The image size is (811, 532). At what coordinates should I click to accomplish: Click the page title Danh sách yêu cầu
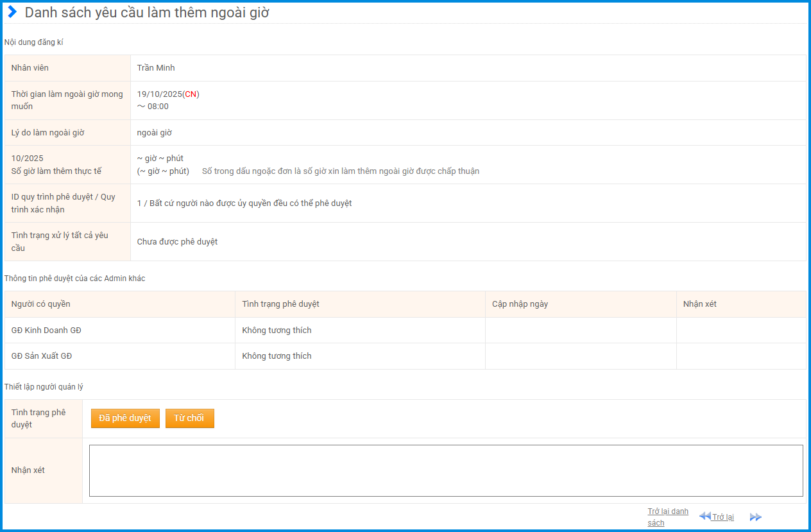tap(147, 12)
